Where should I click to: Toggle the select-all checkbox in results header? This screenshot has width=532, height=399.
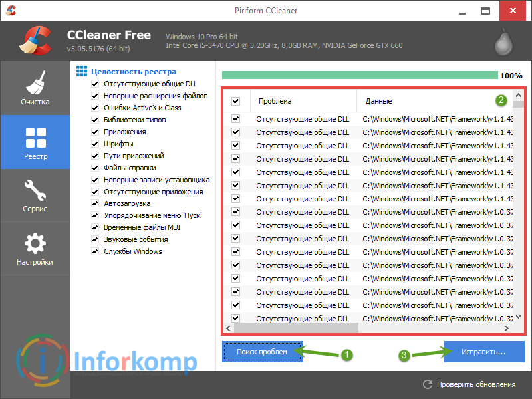[235, 101]
